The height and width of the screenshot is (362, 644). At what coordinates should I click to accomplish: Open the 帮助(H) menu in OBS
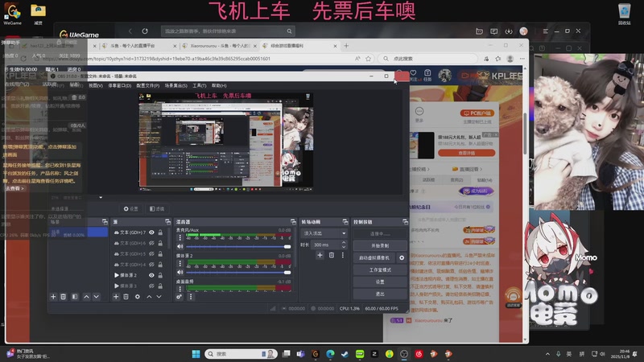219,85
